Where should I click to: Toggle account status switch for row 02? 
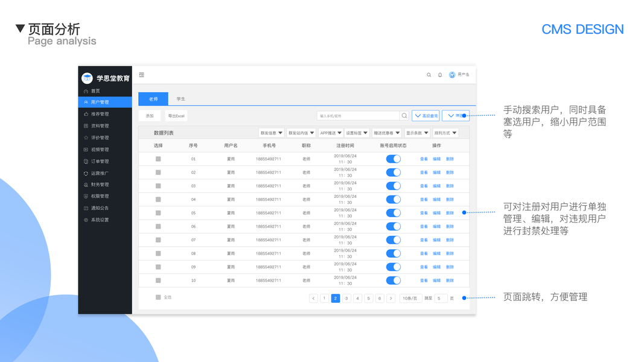coord(394,173)
